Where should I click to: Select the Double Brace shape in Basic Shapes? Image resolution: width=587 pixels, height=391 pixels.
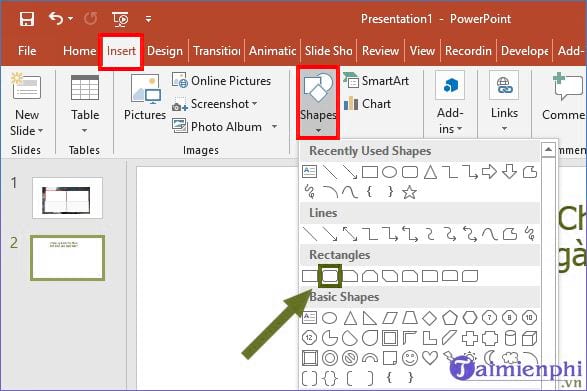click(x=330, y=378)
